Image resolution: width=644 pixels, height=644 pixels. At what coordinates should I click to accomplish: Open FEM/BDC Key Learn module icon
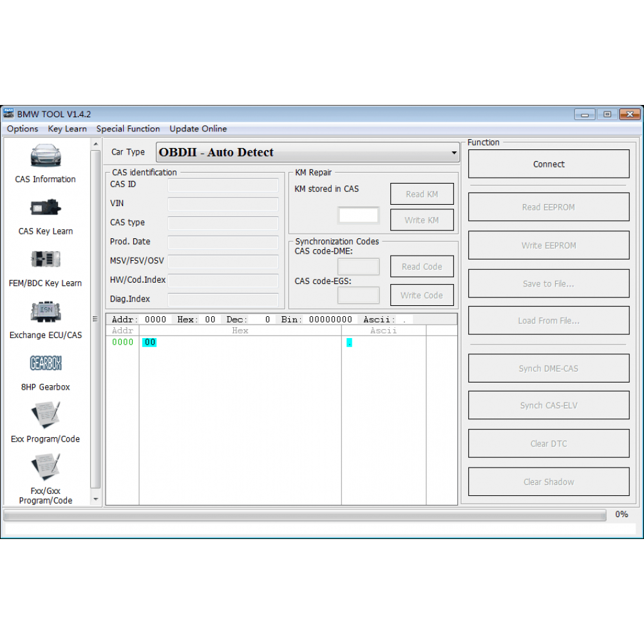pos(45,260)
